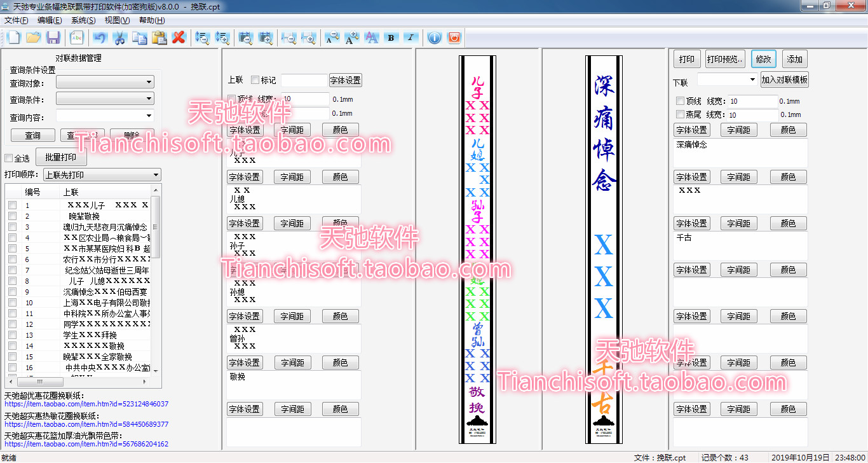The image size is (868, 463).
Task: Click the blue info icon
Action: pyautogui.click(x=434, y=38)
